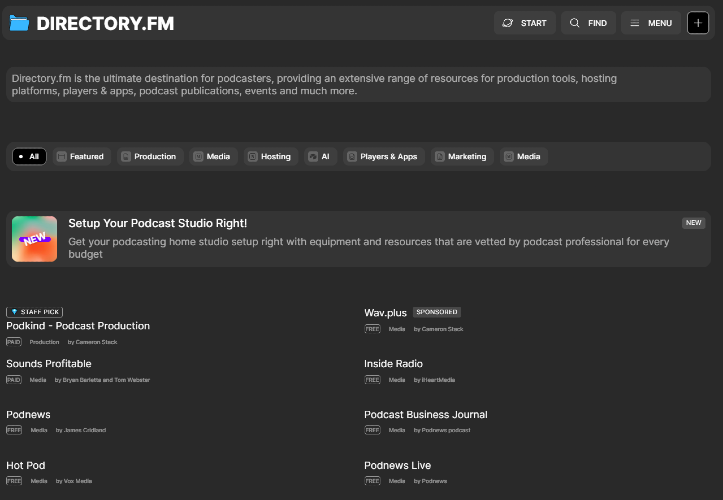Select the All filter tab
723x500 pixels.
[x=29, y=156]
